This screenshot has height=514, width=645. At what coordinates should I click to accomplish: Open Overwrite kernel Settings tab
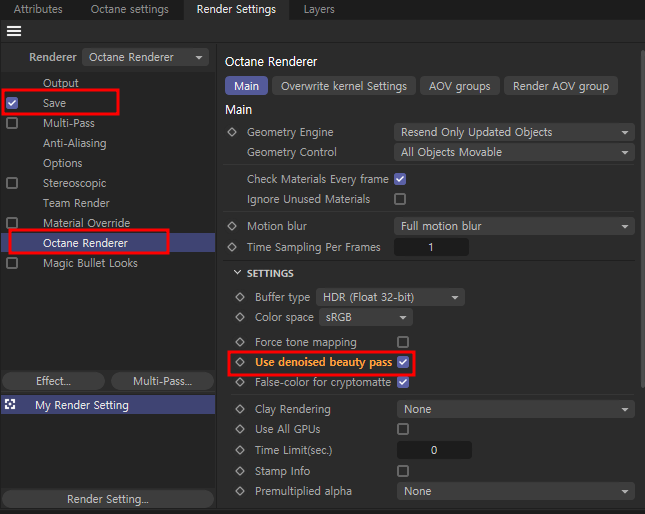point(344,86)
